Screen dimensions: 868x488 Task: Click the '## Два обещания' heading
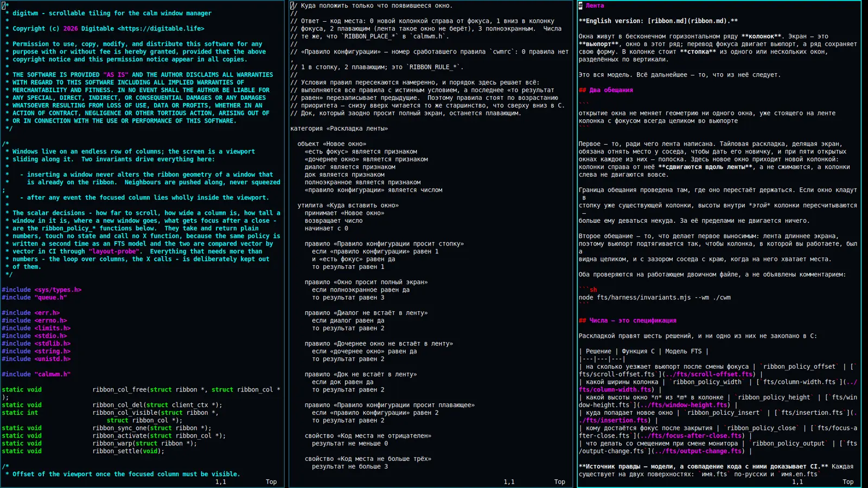(606, 91)
